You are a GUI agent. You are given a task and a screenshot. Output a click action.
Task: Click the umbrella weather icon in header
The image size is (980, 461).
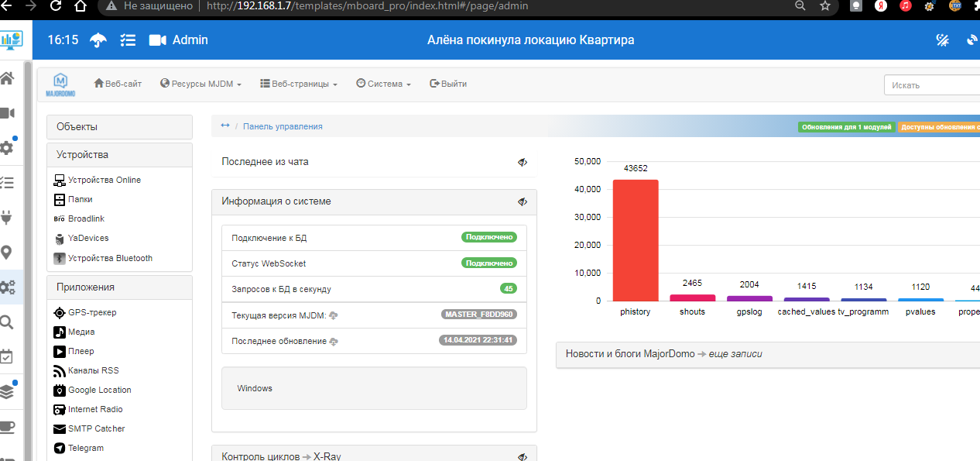[98, 40]
